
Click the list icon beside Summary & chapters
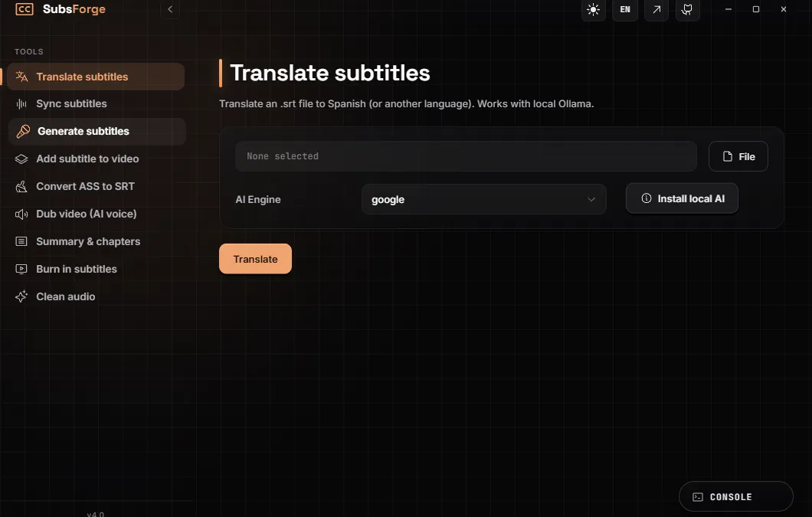(x=21, y=241)
